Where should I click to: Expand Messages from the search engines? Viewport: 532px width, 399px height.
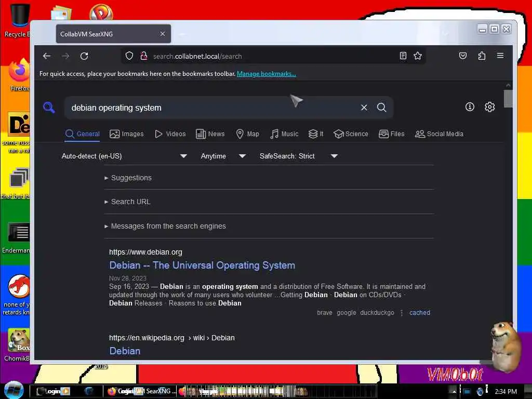(x=165, y=226)
